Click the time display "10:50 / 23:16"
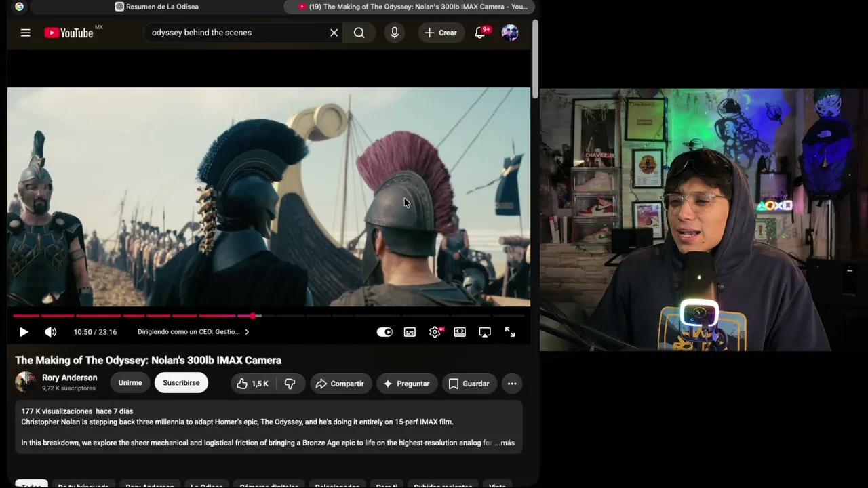Screen dimensions: 868x488 click(95, 332)
